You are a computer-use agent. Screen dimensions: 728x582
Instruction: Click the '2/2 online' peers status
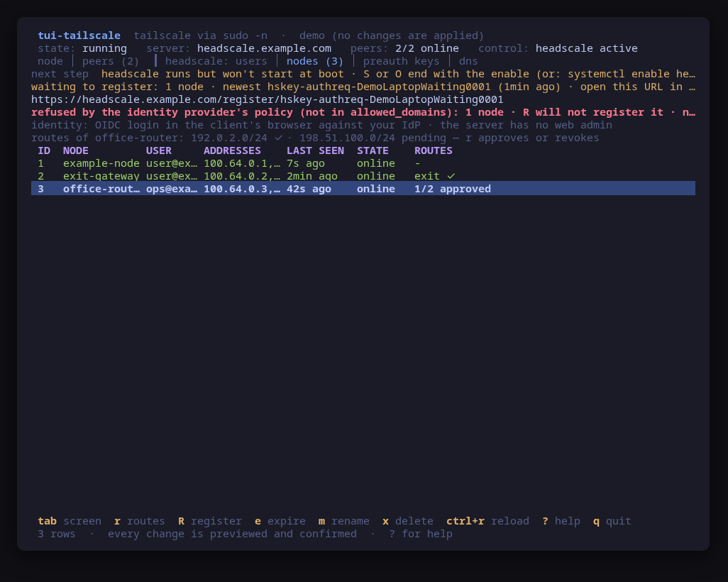coord(426,48)
